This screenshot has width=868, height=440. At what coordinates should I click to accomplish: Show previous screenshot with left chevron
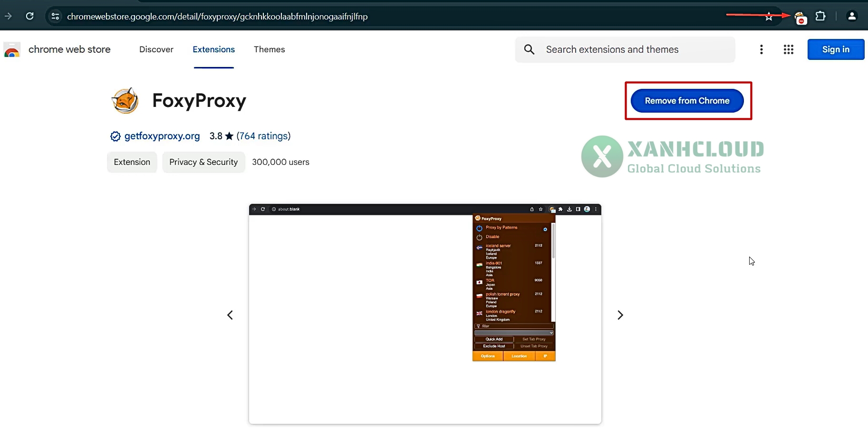coord(230,315)
